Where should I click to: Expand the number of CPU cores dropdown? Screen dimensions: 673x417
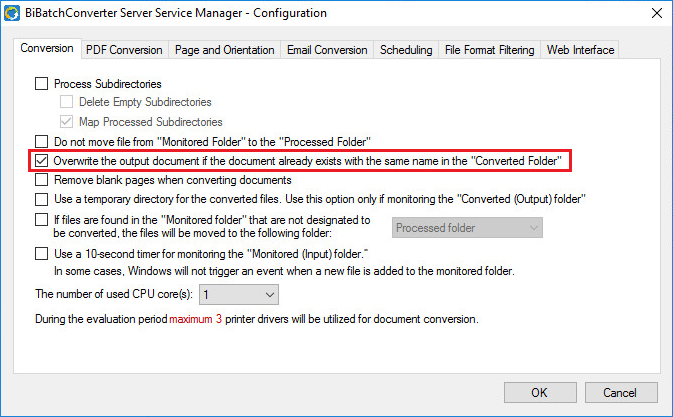coord(239,295)
